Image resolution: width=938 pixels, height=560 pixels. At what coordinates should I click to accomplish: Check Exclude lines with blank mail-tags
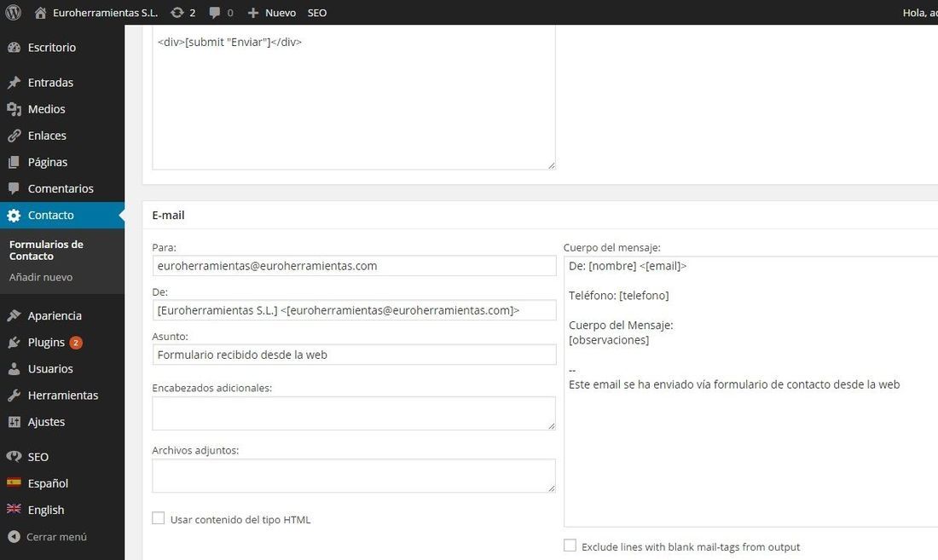tap(570, 546)
